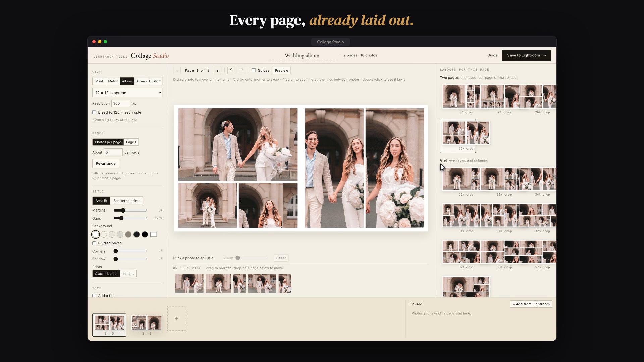Click Add from Lightroom button

pyautogui.click(x=531, y=304)
